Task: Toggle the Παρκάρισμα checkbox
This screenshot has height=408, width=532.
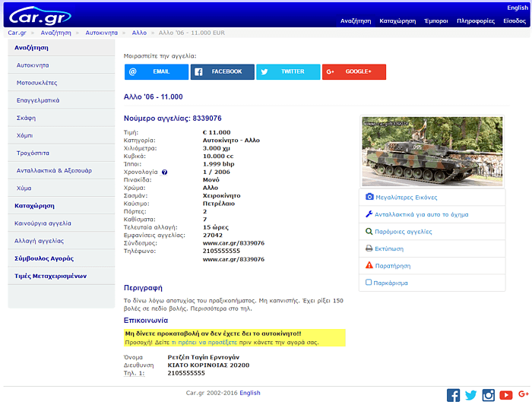Action: (369, 283)
